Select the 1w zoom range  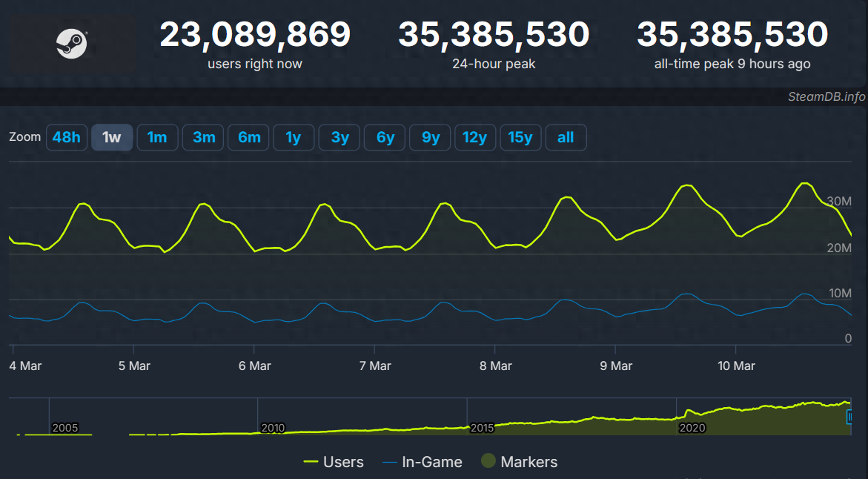[x=112, y=137]
